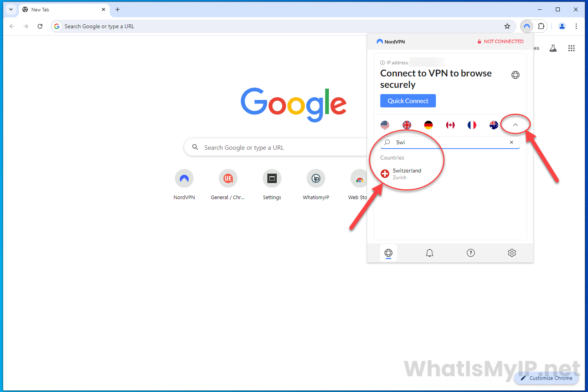Open the tab search dropdown arrow
The image size is (588, 392).
tap(11, 9)
